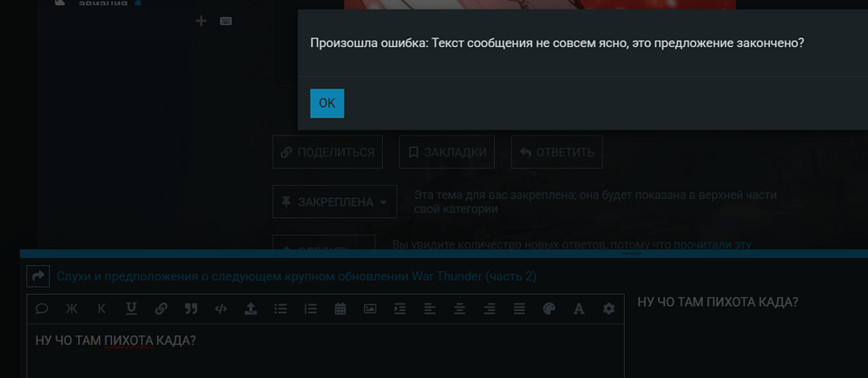Click the ОТВЕТИТЬ reply button
868x378 pixels.
(x=557, y=152)
